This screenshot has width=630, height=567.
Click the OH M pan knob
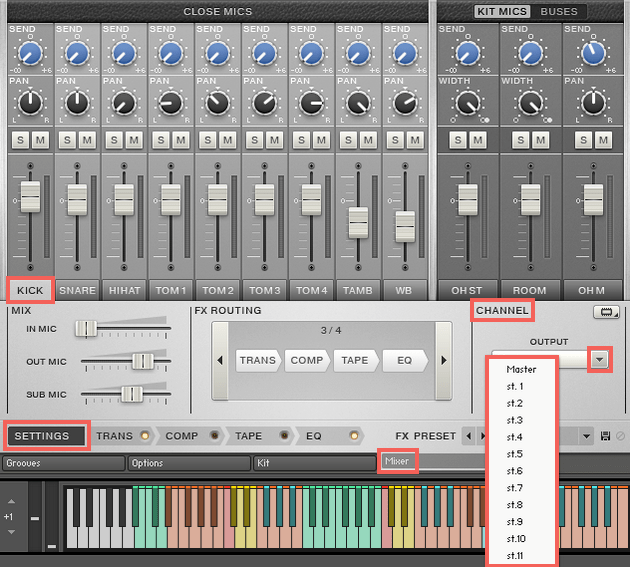(593, 102)
